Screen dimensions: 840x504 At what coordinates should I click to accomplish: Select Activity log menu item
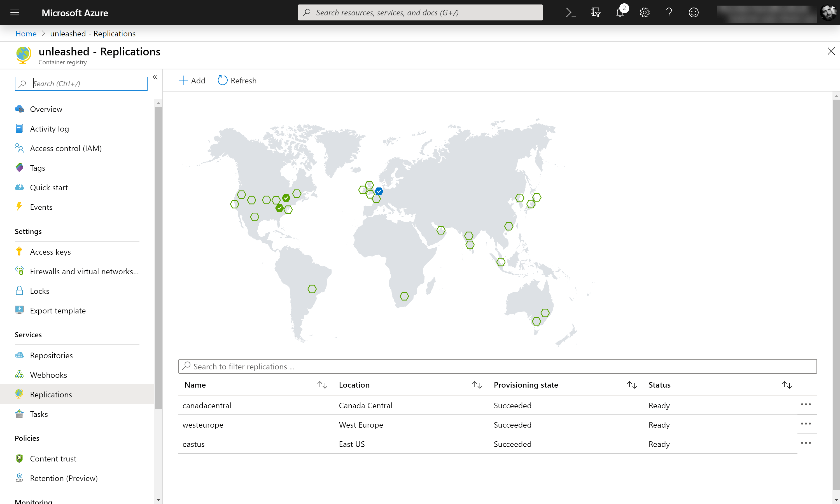(50, 128)
